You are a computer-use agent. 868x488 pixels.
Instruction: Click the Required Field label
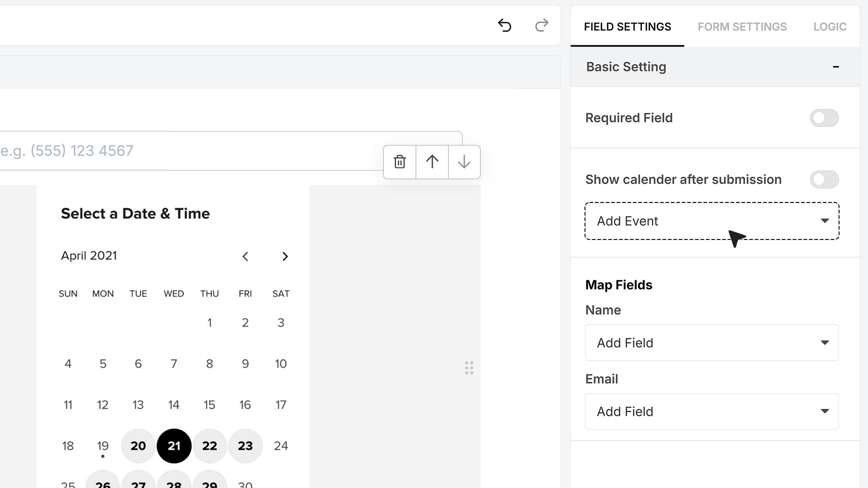click(629, 118)
